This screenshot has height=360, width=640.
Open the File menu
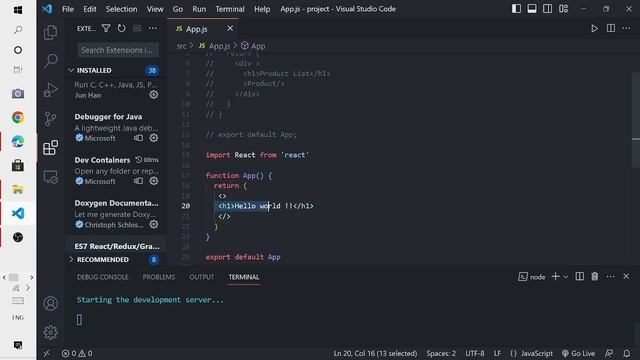tap(68, 9)
